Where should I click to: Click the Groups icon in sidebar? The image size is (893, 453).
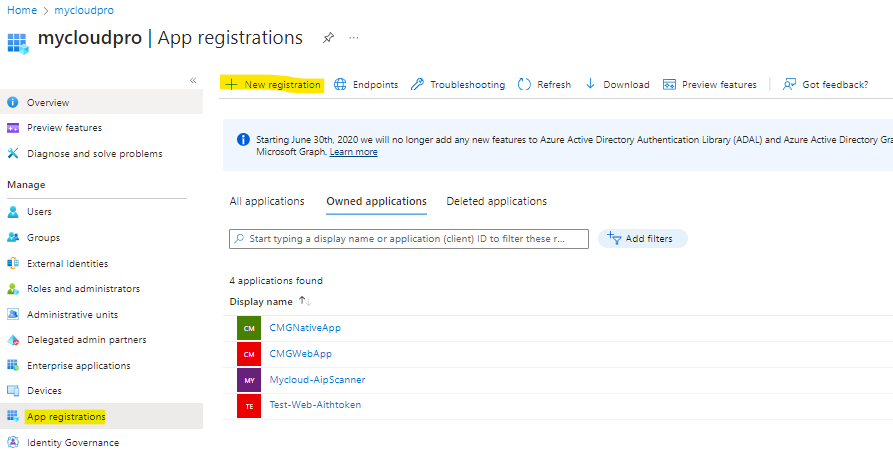(13, 238)
